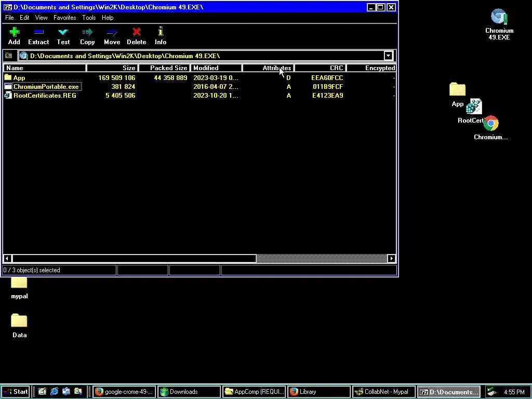Click the horizontal scrollbar thumb
Screen dimensions: 532x399
[134, 259]
